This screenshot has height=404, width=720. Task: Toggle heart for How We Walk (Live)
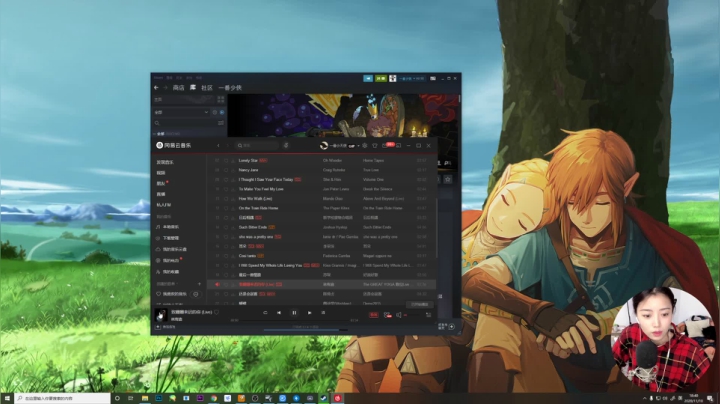(226, 199)
